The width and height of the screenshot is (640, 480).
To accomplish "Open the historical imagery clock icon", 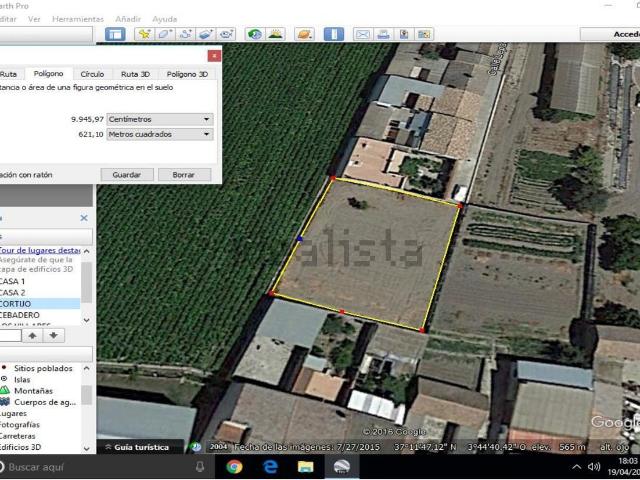I will tap(255, 34).
